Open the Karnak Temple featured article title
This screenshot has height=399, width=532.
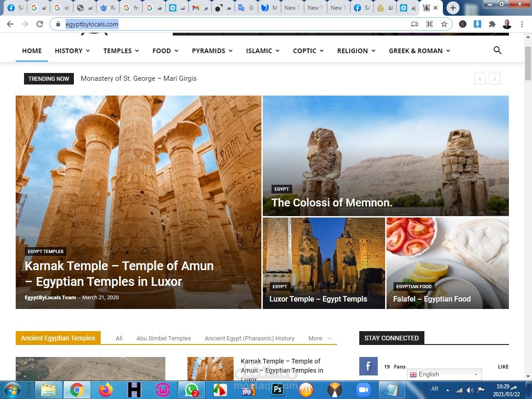[x=119, y=274]
